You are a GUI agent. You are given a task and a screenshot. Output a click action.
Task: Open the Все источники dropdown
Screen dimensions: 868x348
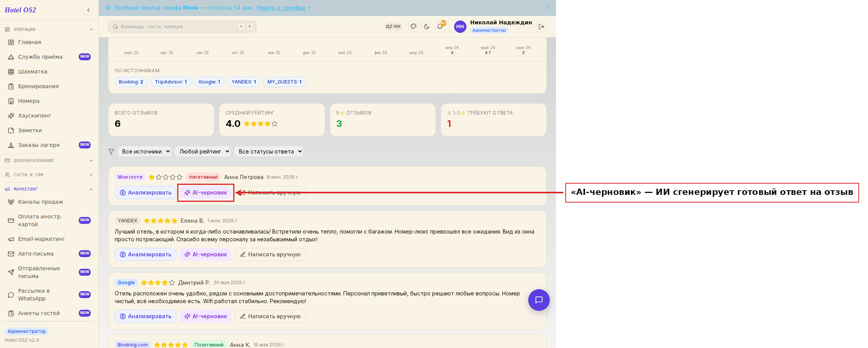pyautogui.click(x=144, y=152)
